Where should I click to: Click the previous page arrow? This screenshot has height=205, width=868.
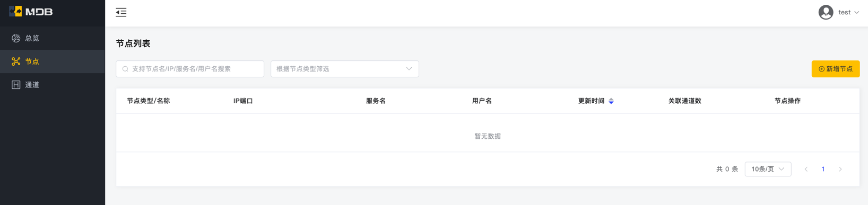806,169
